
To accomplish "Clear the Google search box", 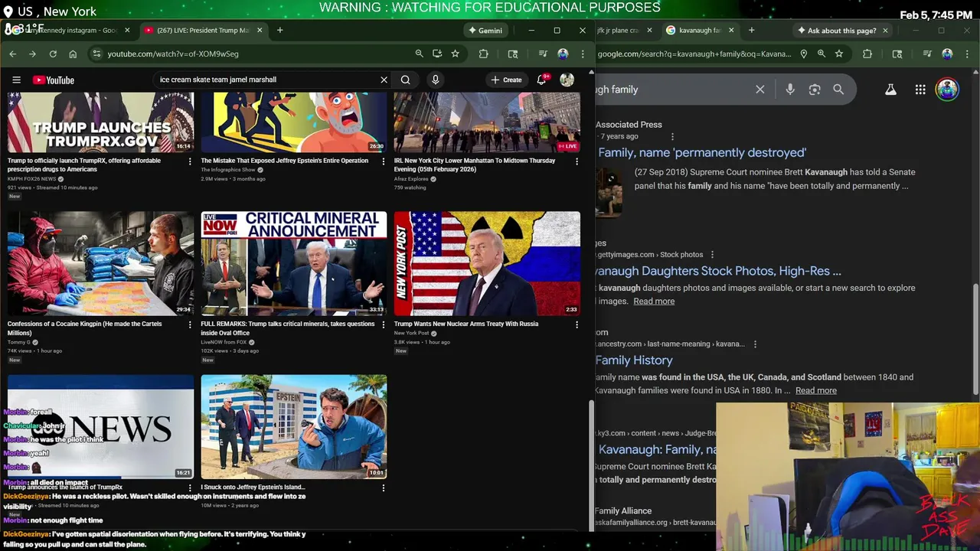I will (x=760, y=90).
